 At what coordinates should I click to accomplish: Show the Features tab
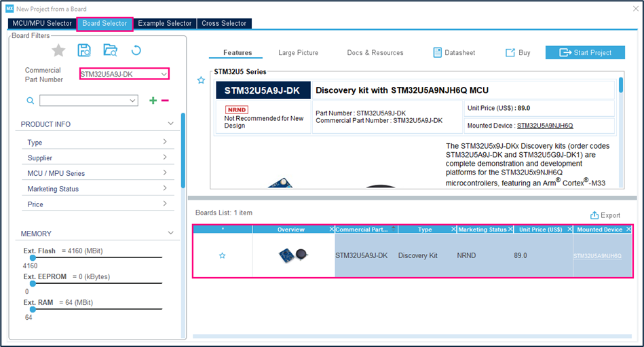click(x=238, y=52)
